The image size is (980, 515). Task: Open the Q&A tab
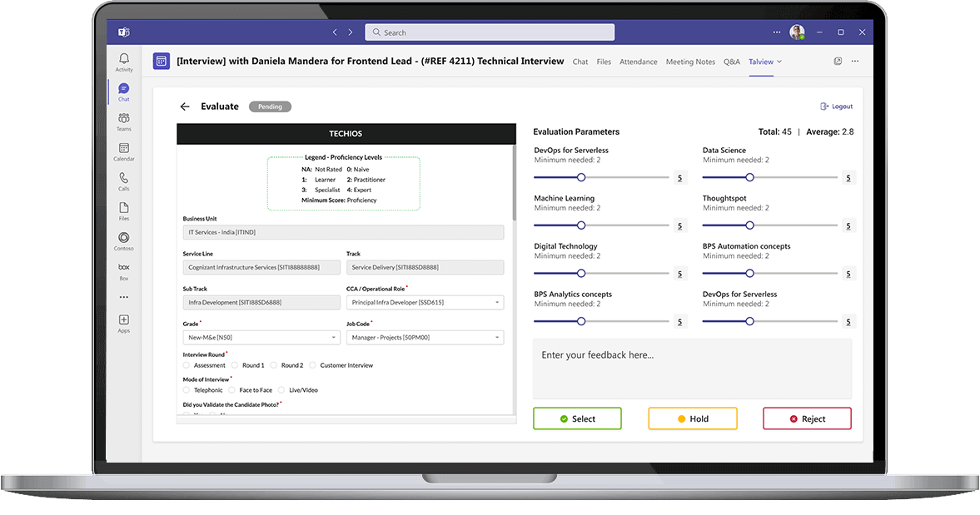coord(732,62)
